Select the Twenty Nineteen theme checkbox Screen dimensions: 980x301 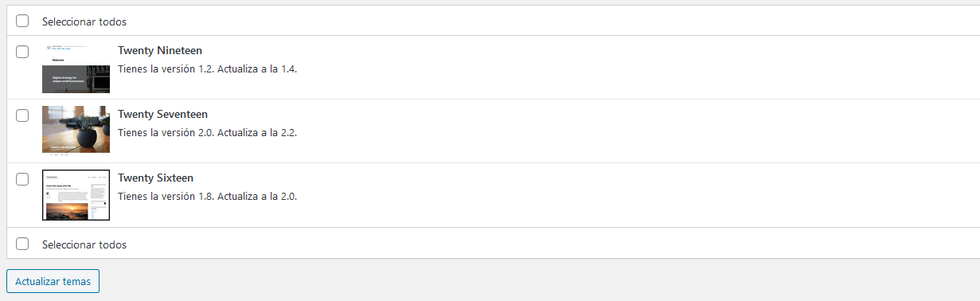click(22, 51)
